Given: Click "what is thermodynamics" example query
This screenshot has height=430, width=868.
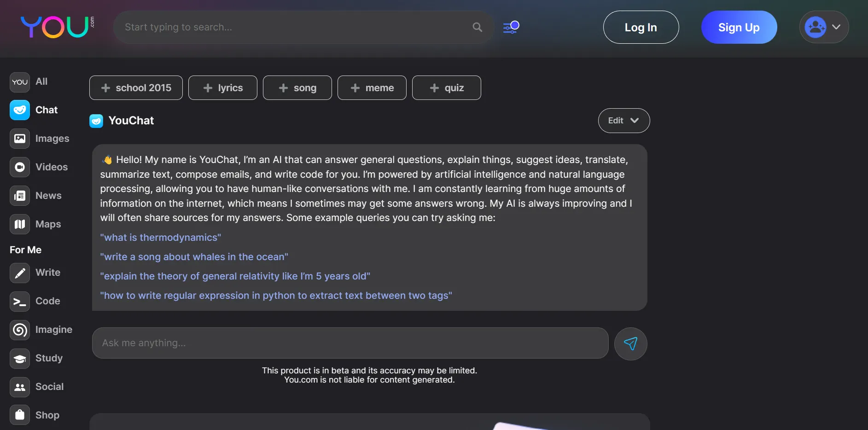Looking at the screenshot, I should click(161, 238).
